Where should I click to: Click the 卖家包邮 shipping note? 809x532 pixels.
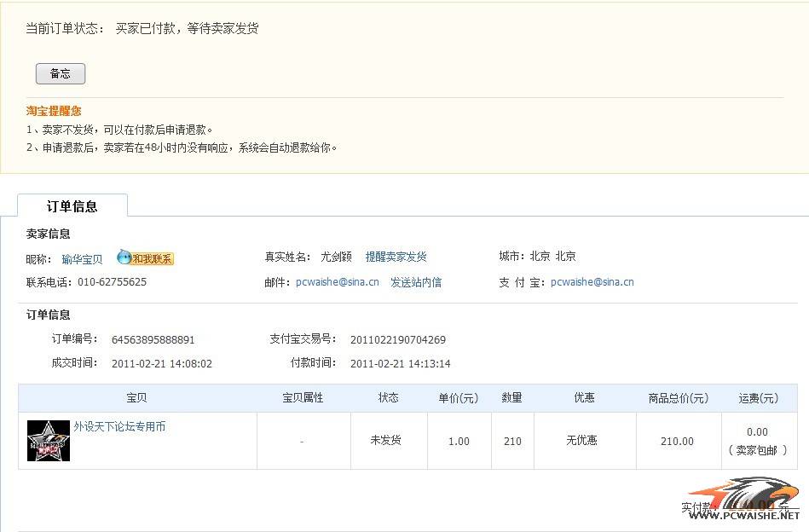click(x=757, y=450)
